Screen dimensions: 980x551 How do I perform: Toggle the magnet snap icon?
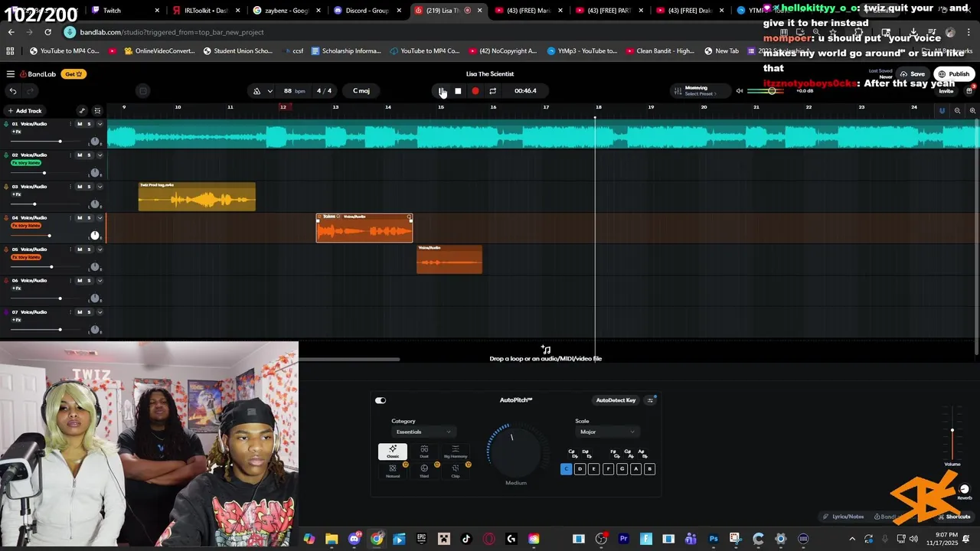(942, 111)
